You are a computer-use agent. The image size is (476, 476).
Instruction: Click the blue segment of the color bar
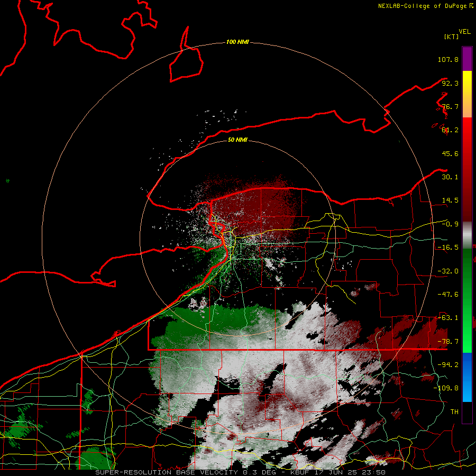coord(467,377)
